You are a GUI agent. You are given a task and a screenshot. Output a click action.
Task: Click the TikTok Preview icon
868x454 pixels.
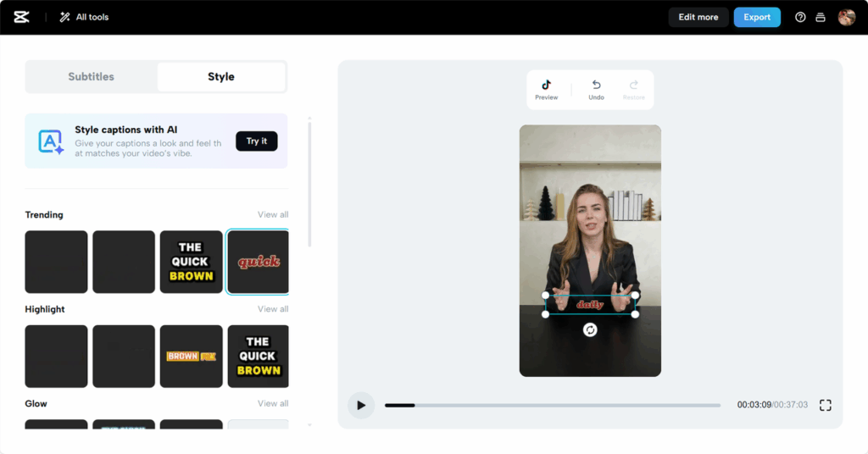click(x=547, y=89)
